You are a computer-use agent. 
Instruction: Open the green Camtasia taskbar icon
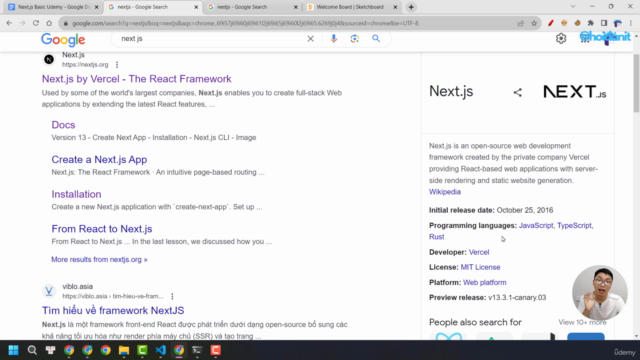tap(142, 350)
